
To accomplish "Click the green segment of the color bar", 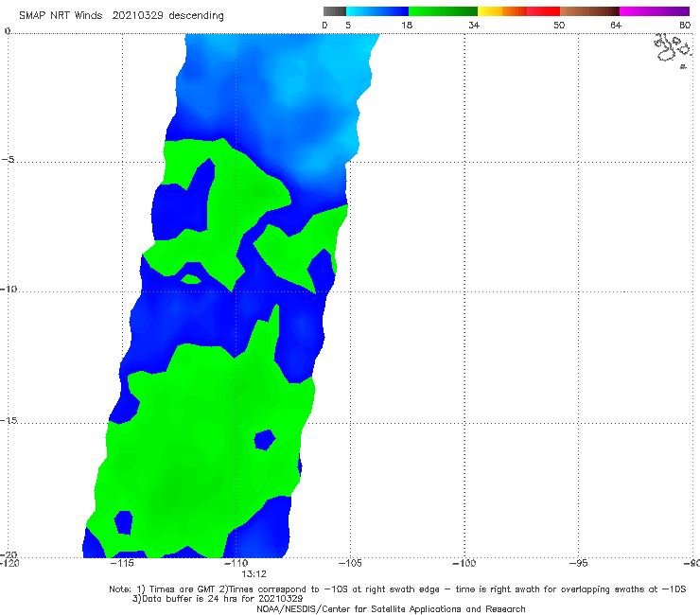I will (x=443, y=11).
